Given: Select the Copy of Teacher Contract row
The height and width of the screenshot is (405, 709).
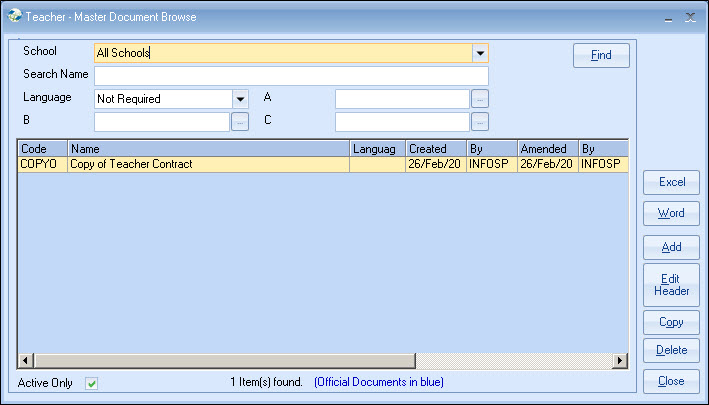Looking at the screenshot, I should [208, 164].
